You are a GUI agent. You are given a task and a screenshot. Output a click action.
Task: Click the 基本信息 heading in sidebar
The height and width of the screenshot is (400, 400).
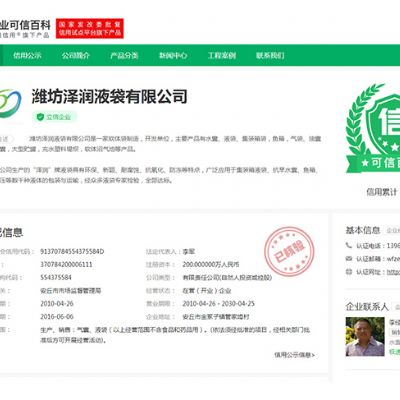click(x=363, y=230)
